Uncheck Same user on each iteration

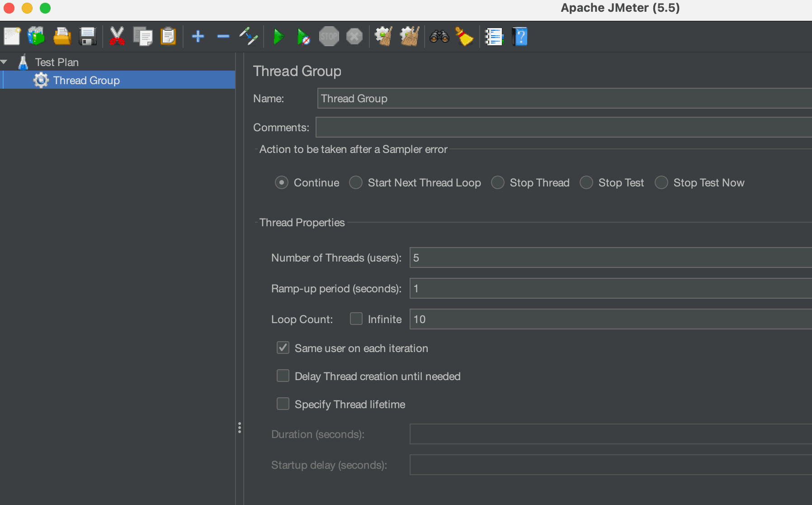pos(283,348)
